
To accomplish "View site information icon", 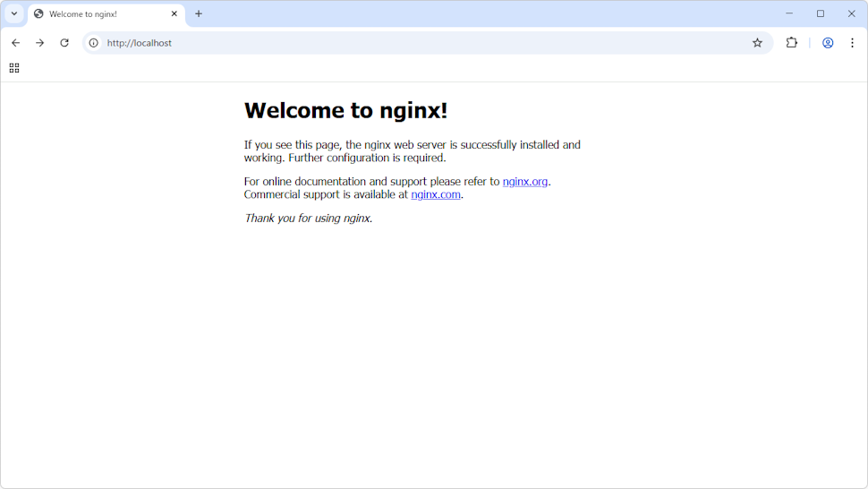I will [x=94, y=43].
